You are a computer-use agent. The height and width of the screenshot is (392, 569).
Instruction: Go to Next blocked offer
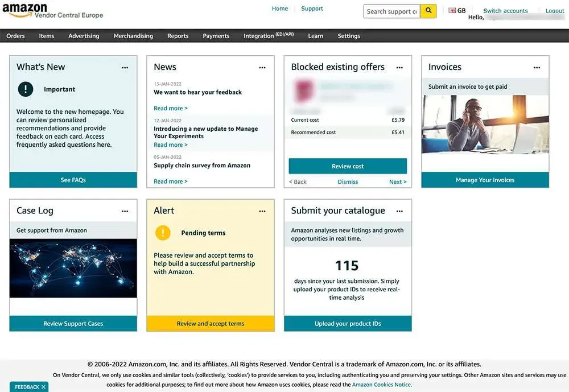(x=398, y=182)
